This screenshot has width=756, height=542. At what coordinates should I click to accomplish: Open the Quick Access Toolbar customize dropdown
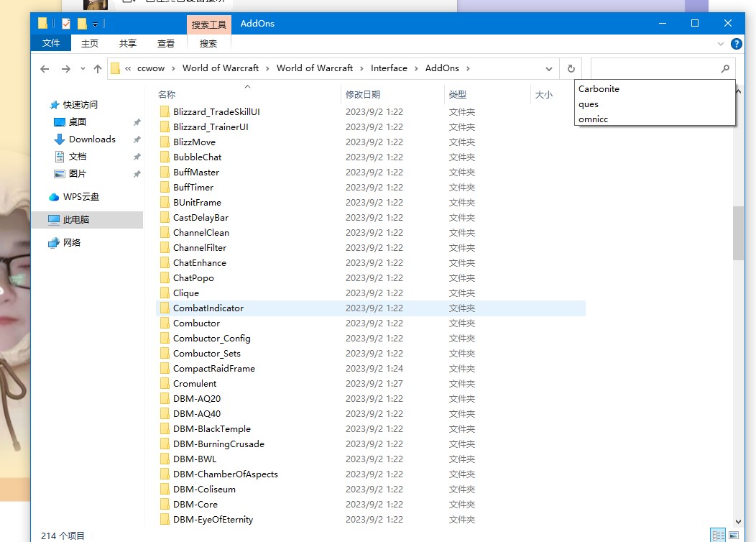coord(95,24)
